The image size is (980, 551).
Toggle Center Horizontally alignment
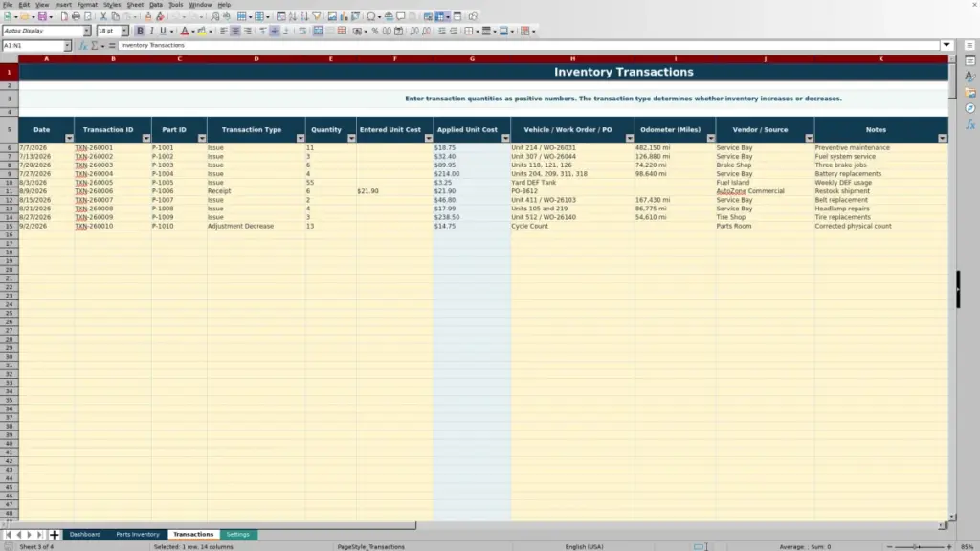point(235,31)
